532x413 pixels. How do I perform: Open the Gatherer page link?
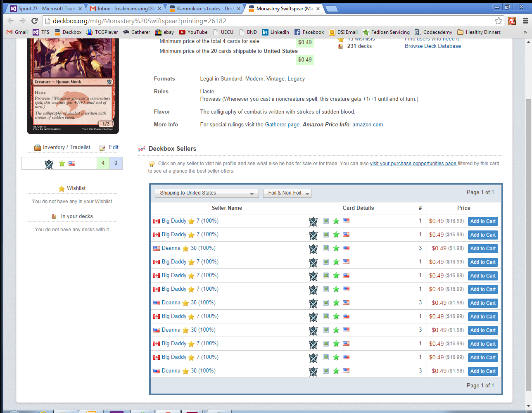pyautogui.click(x=282, y=124)
